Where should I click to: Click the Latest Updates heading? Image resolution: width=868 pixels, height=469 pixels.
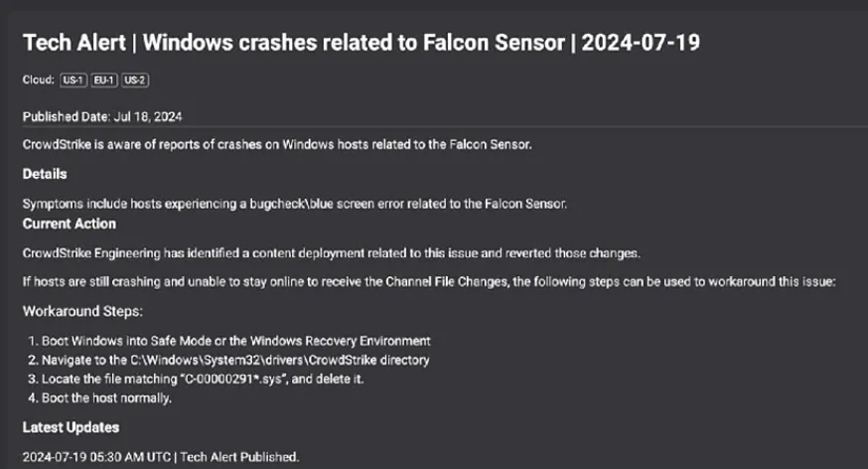click(x=71, y=427)
